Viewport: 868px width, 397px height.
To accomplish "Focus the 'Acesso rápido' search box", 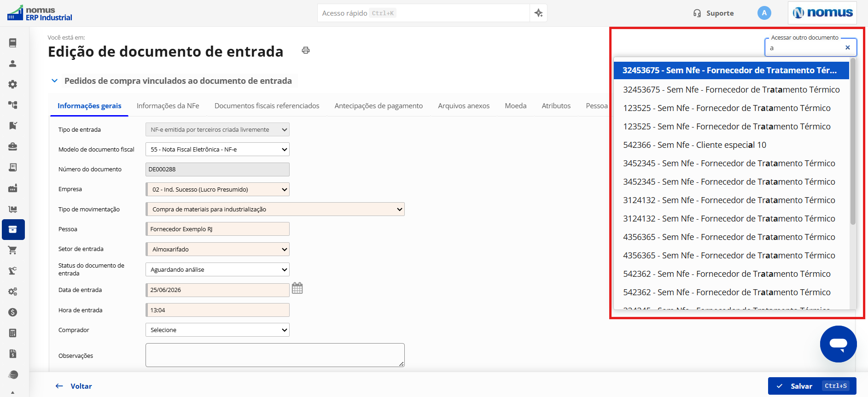I will click(424, 13).
